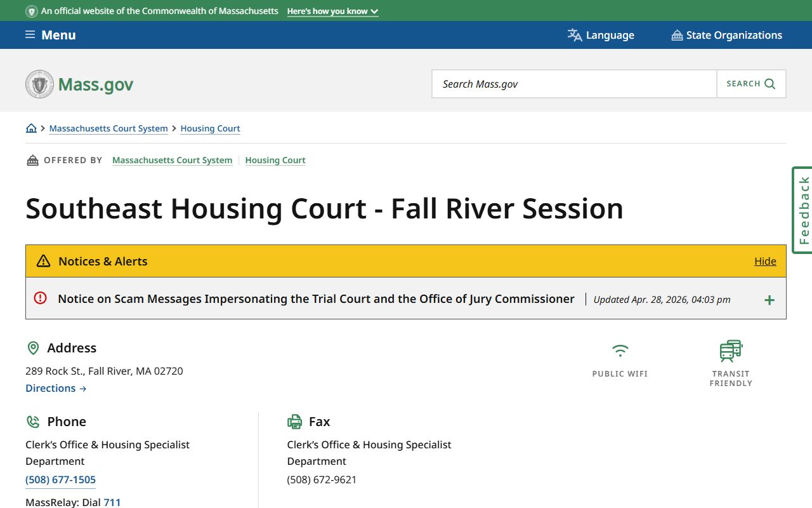
Task: Click the Fax machine icon
Action: pyautogui.click(x=294, y=422)
